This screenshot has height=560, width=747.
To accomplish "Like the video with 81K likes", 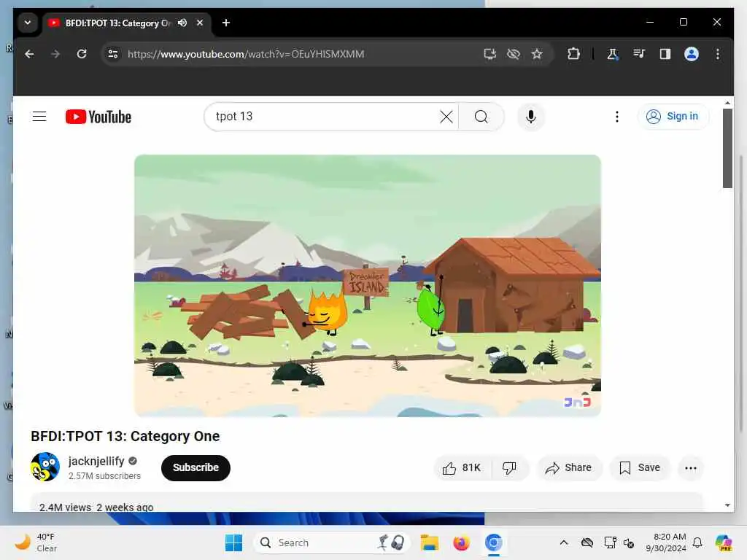I will pyautogui.click(x=462, y=467).
